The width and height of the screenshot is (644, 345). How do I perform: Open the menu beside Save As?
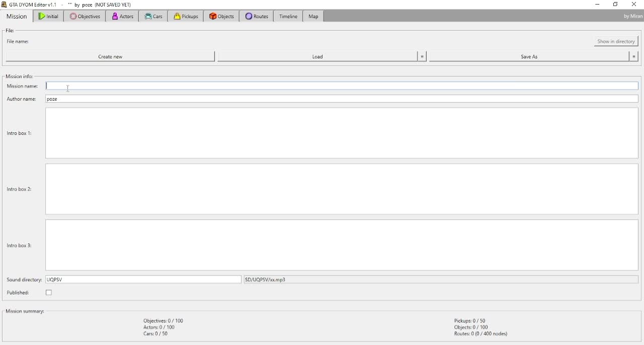pyautogui.click(x=633, y=56)
